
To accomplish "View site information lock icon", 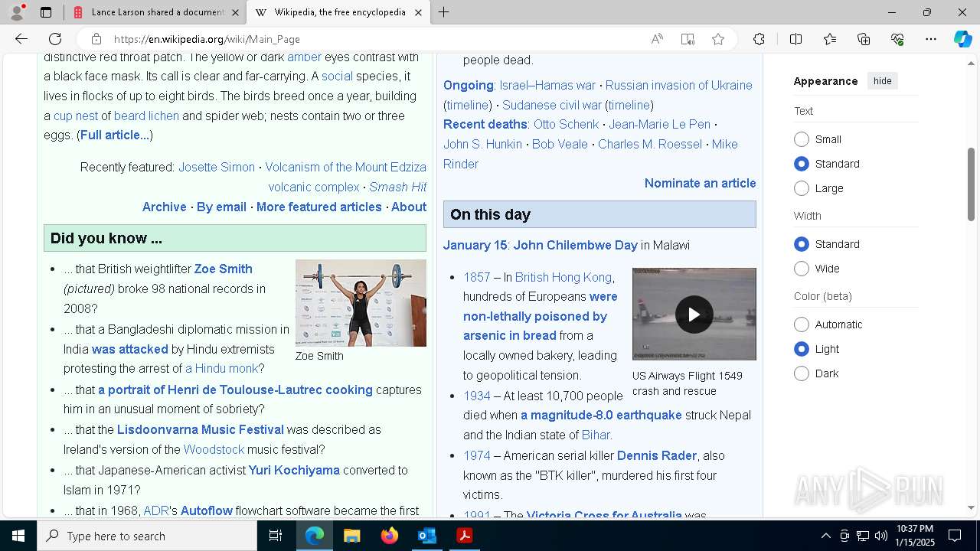I will click(96, 39).
